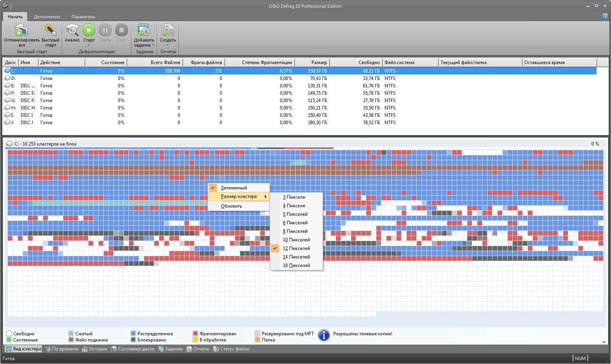Image resolution: width=611 pixels, height=364 pixels.
Task: Toggle Затененный shaded option
Action: pyautogui.click(x=239, y=188)
